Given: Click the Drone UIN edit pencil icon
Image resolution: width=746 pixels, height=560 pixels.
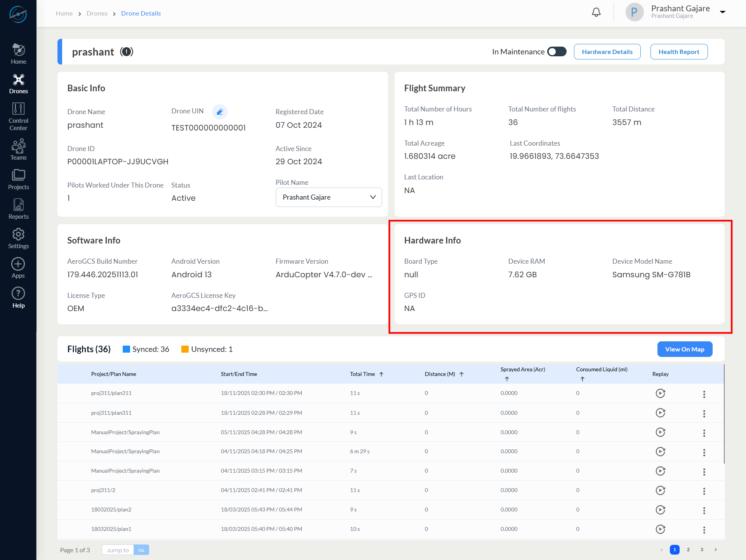Looking at the screenshot, I should (220, 112).
